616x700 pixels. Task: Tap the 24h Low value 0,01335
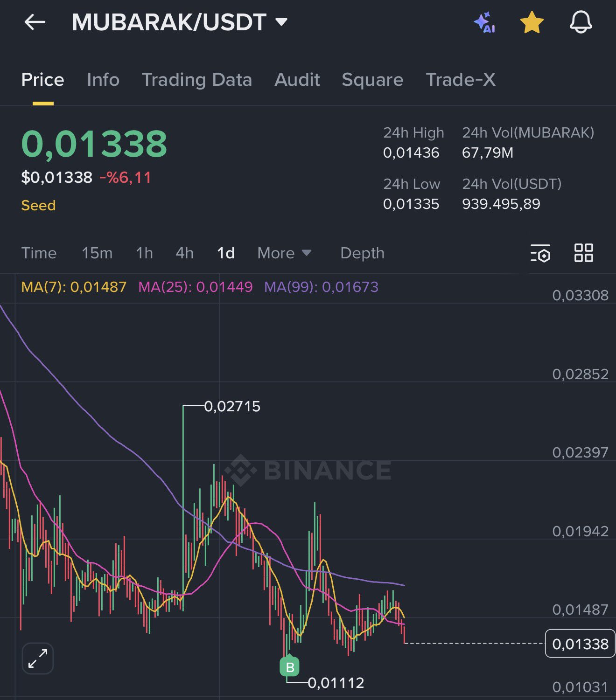point(411,204)
